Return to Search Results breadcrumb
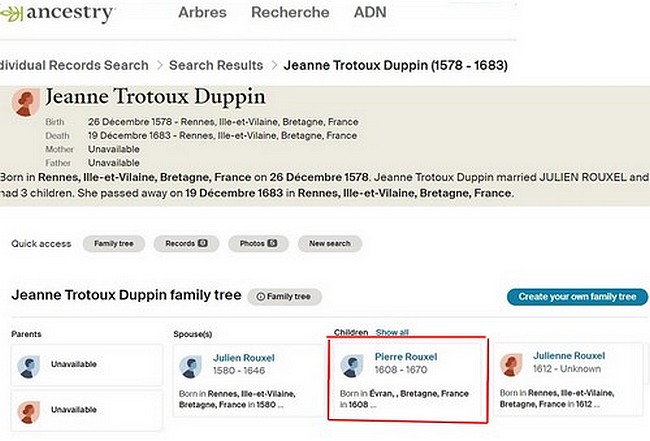 pos(215,65)
